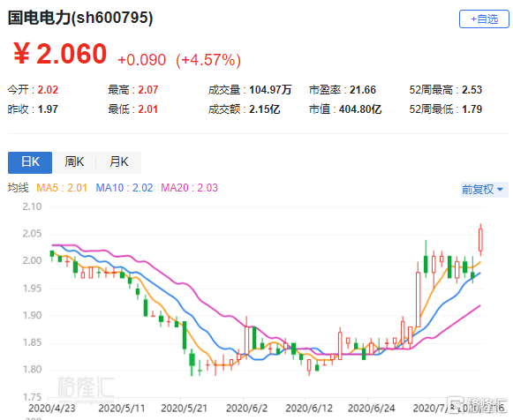Click the current price ¥2.060
Image resolution: width=513 pixels, height=420 pixels.
60,54
